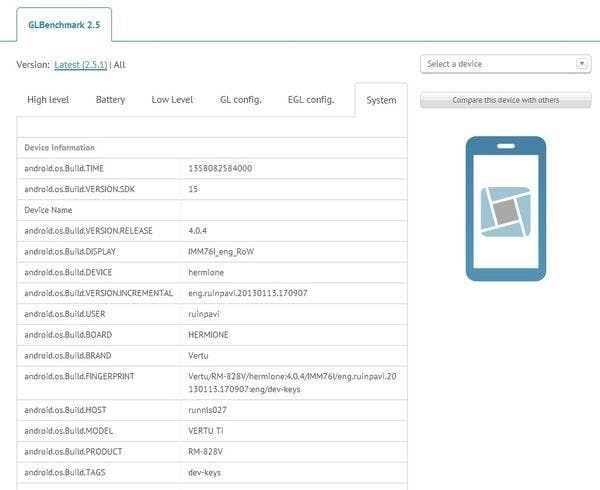The width and height of the screenshot is (600, 490).
Task: Click the blue phone device image
Action: point(505,208)
